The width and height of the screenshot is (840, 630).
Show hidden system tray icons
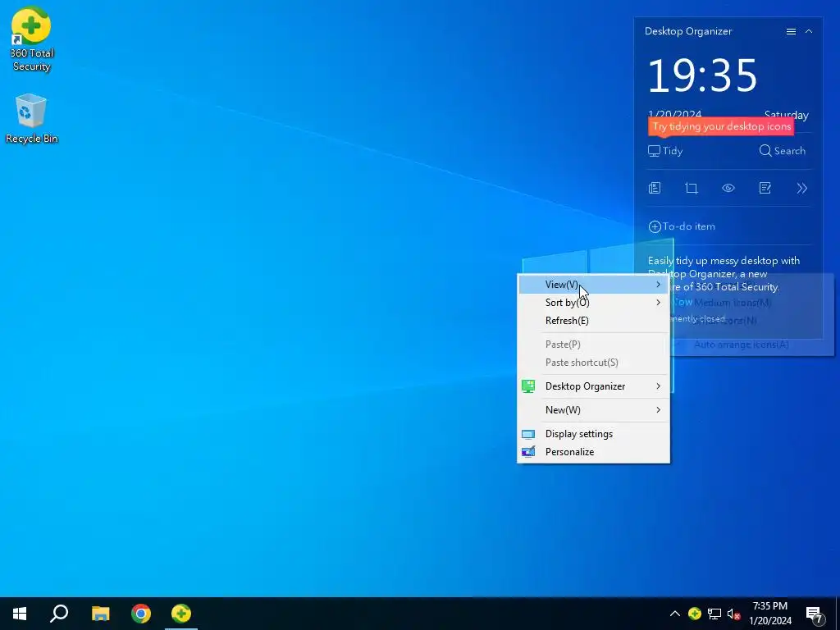tap(675, 614)
